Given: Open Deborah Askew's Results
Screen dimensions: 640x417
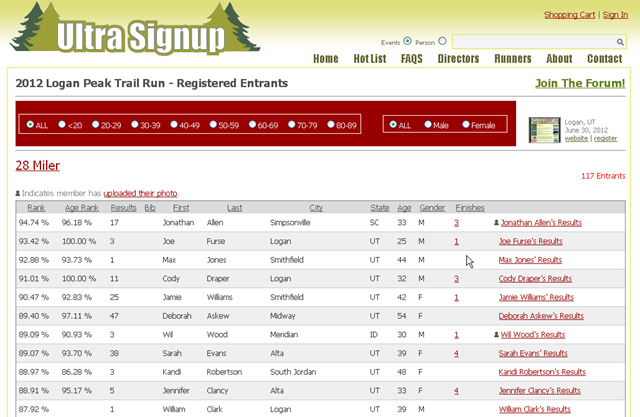Looking at the screenshot, I should click(541, 316).
